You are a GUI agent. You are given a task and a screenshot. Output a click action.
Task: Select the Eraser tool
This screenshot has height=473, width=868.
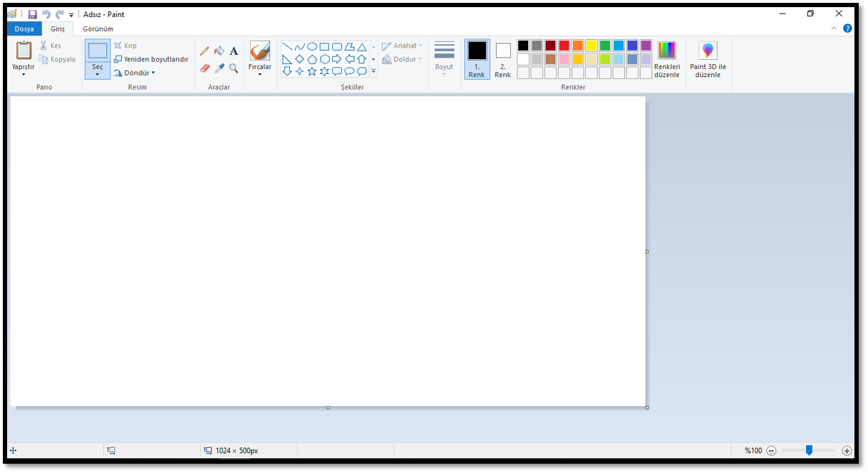click(x=205, y=68)
